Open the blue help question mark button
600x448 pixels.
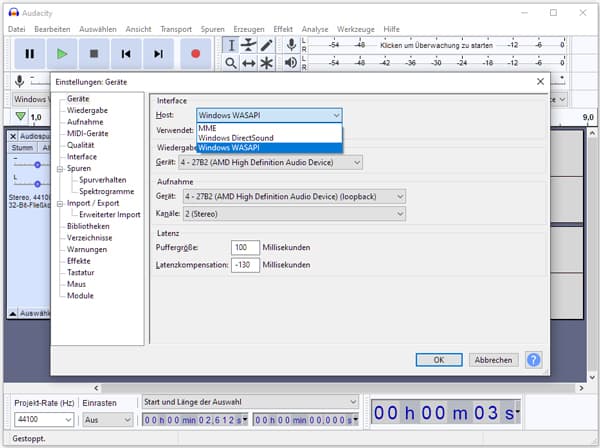click(x=533, y=360)
